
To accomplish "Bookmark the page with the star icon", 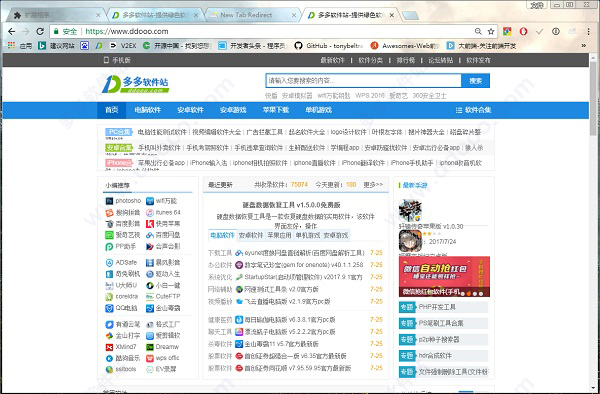I will (491, 31).
